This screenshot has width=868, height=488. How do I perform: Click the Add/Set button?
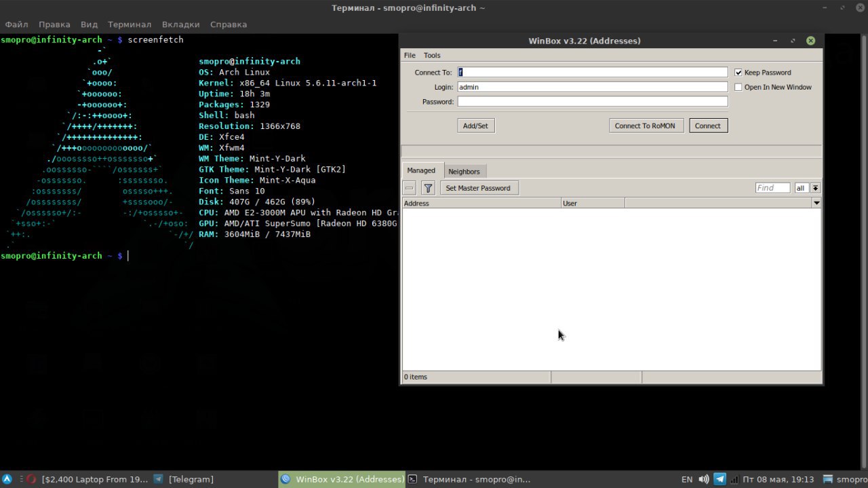[476, 126]
